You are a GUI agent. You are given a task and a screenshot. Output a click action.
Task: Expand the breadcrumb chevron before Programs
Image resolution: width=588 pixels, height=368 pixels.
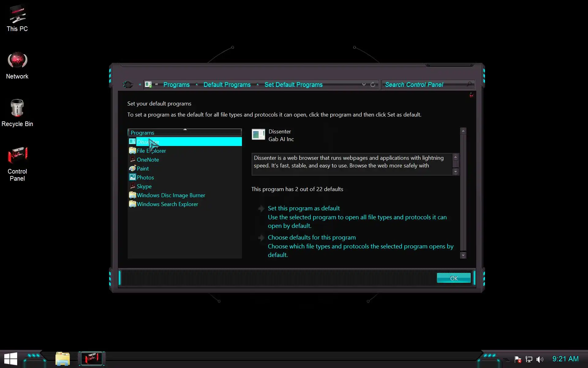156,84
